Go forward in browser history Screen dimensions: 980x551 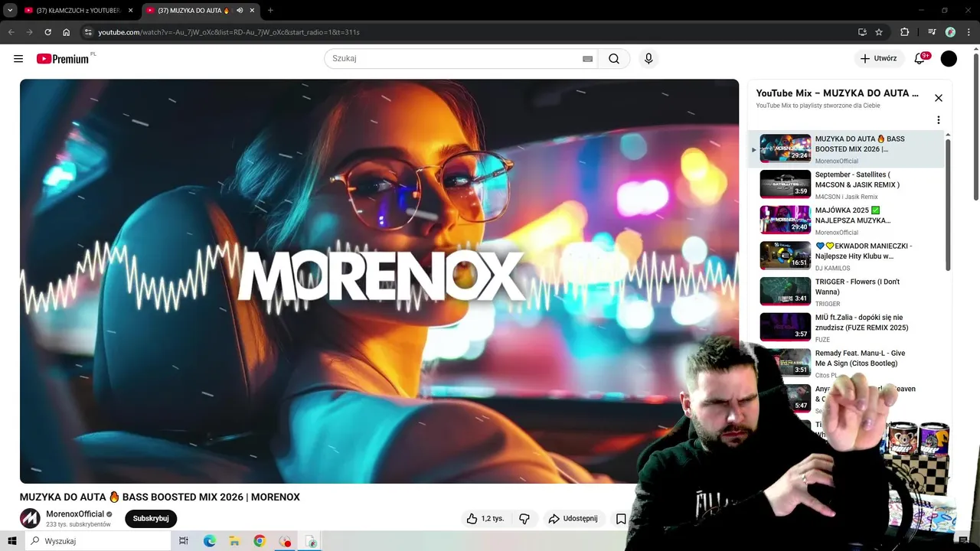point(29,32)
